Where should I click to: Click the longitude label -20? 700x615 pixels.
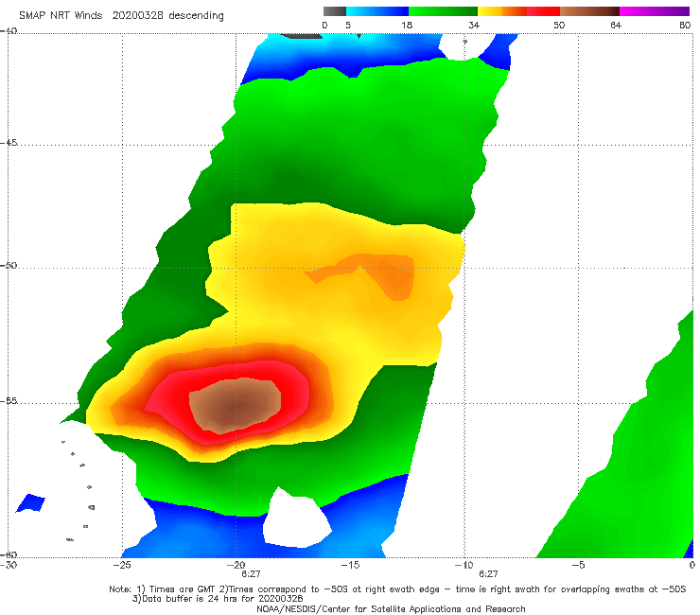[236, 565]
